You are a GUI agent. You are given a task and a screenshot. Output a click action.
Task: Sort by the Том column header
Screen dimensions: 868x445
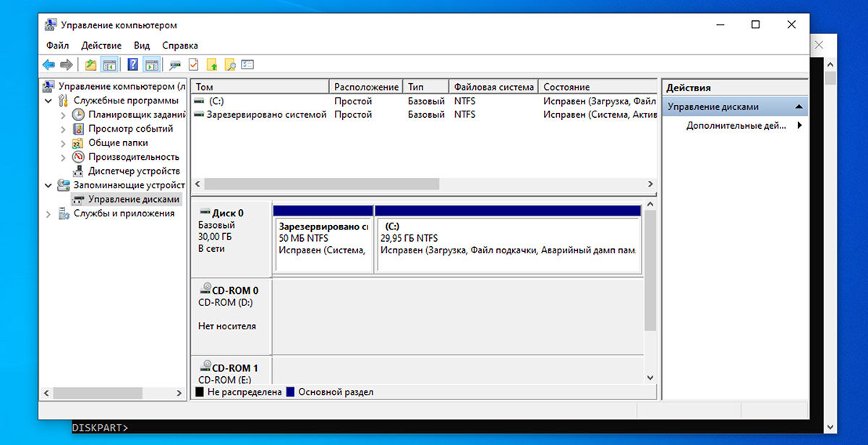click(260, 87)
